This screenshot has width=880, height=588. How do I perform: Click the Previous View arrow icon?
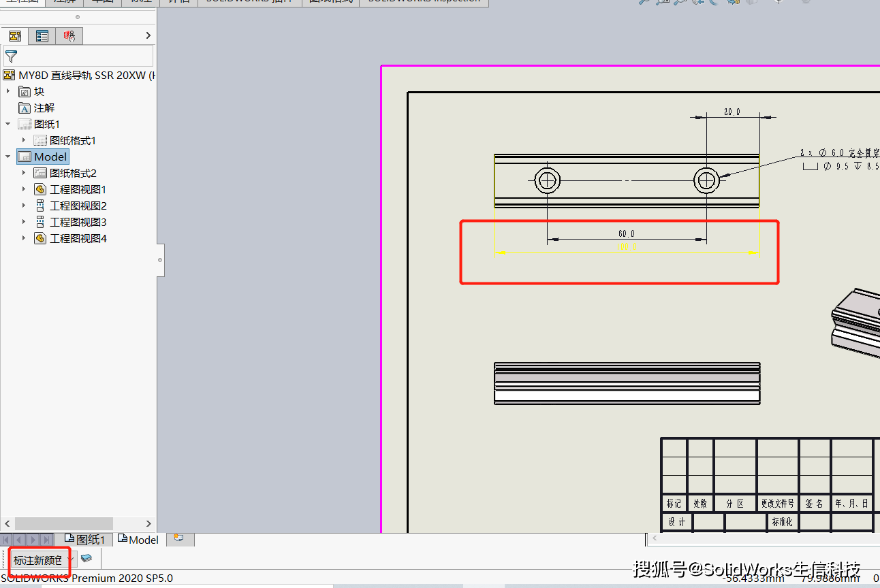[x=696, y=2]
